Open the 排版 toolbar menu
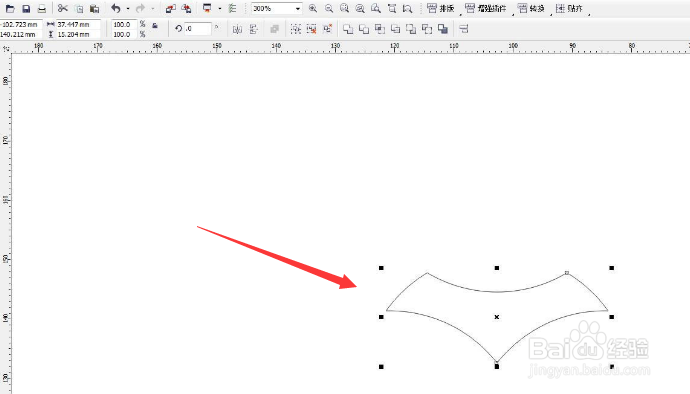The image size is (690, 394). 440,8
